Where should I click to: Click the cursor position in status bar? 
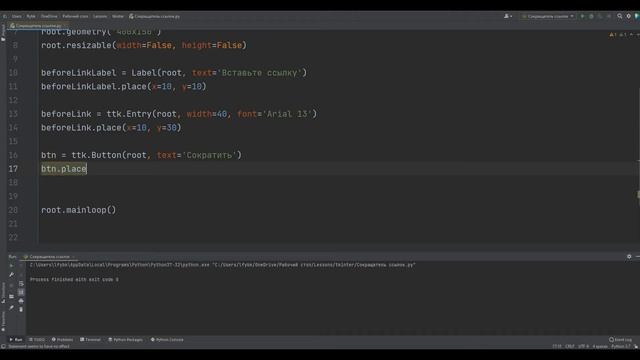point(557,346)
